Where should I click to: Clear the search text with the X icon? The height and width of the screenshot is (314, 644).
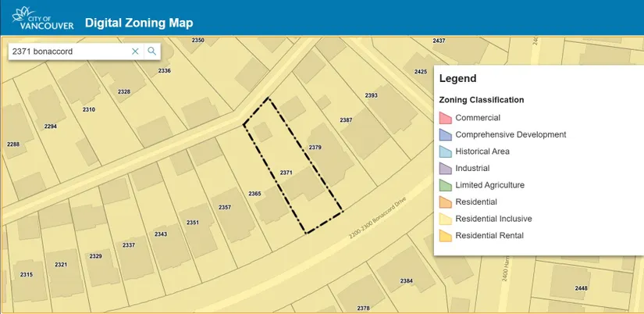[x=135, y=52]
